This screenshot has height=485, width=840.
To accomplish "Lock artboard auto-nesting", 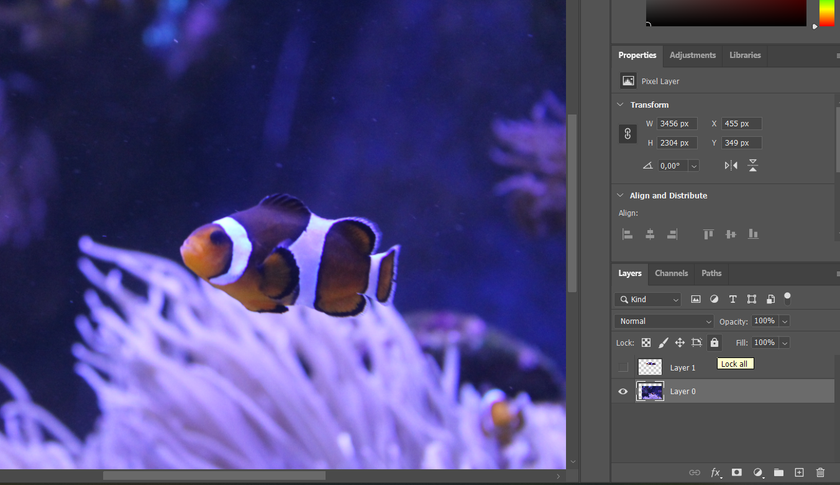I will 696,342.
